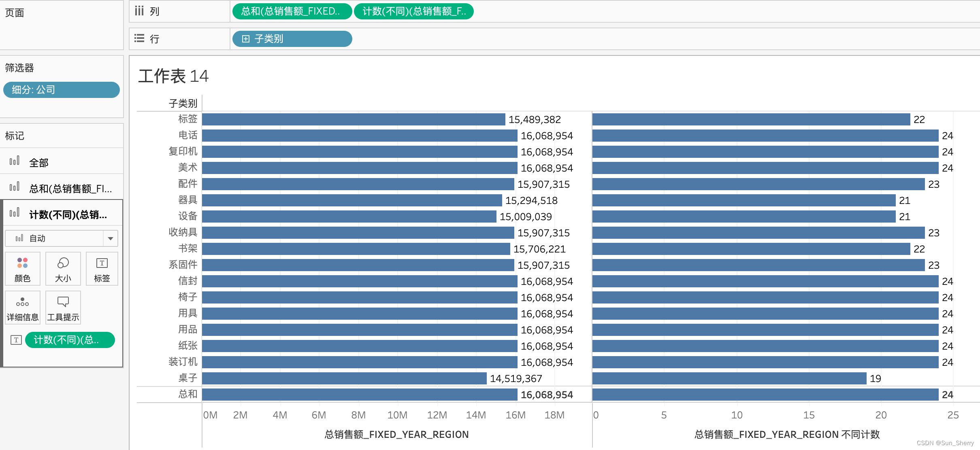The width and height of the screenshot is (980, 450).
Task: Click the value 15,294,518
Action: pos(531,201)
